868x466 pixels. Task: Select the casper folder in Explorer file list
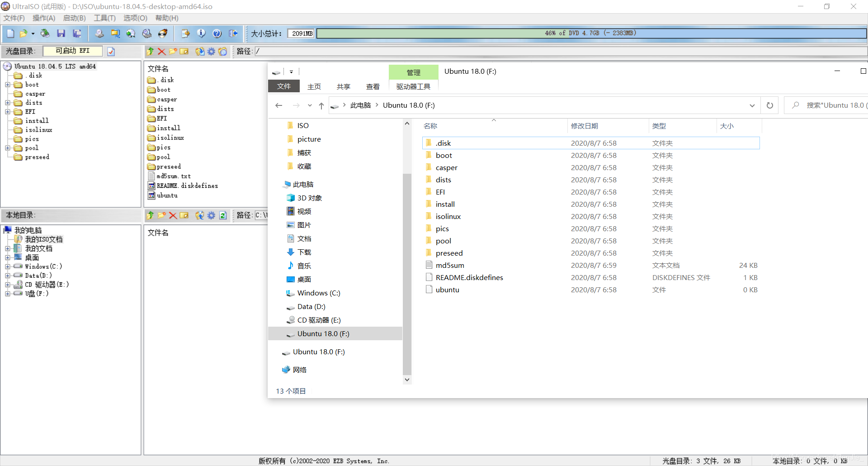[591, 168]
